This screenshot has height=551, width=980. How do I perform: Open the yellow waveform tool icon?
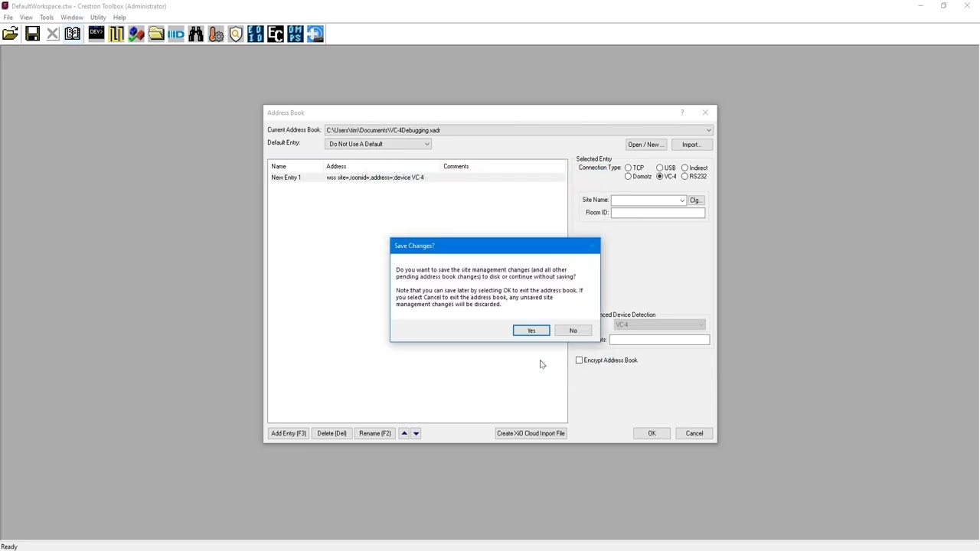pos(116,34)
